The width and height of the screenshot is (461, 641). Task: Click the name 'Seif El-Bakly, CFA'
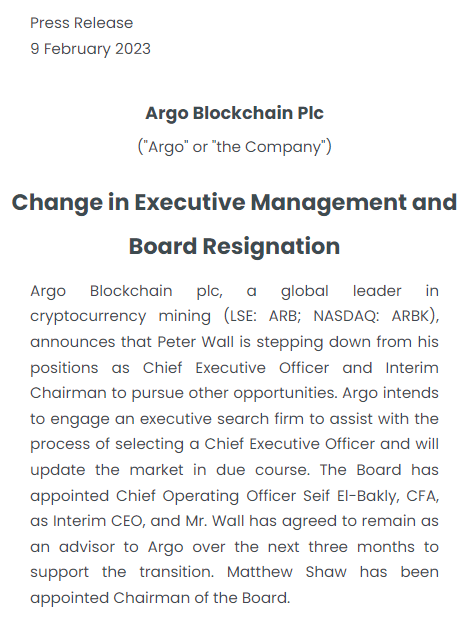click(371, 496)
